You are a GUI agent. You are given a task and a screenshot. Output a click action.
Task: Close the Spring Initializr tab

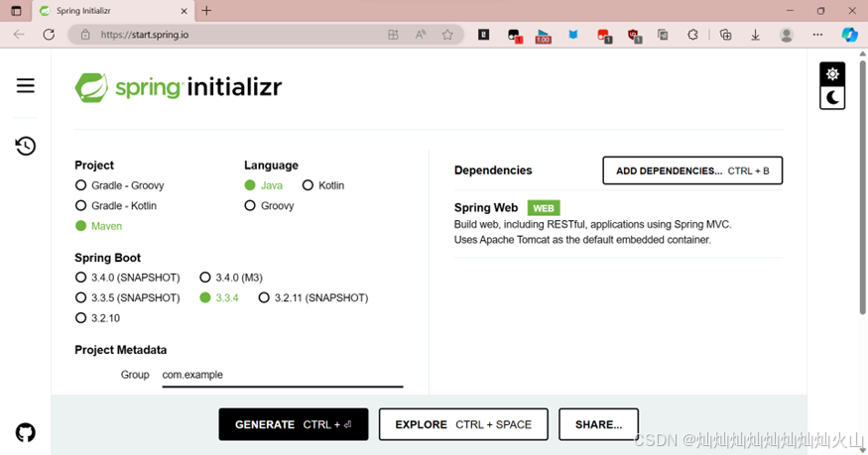tap(184, 11)
